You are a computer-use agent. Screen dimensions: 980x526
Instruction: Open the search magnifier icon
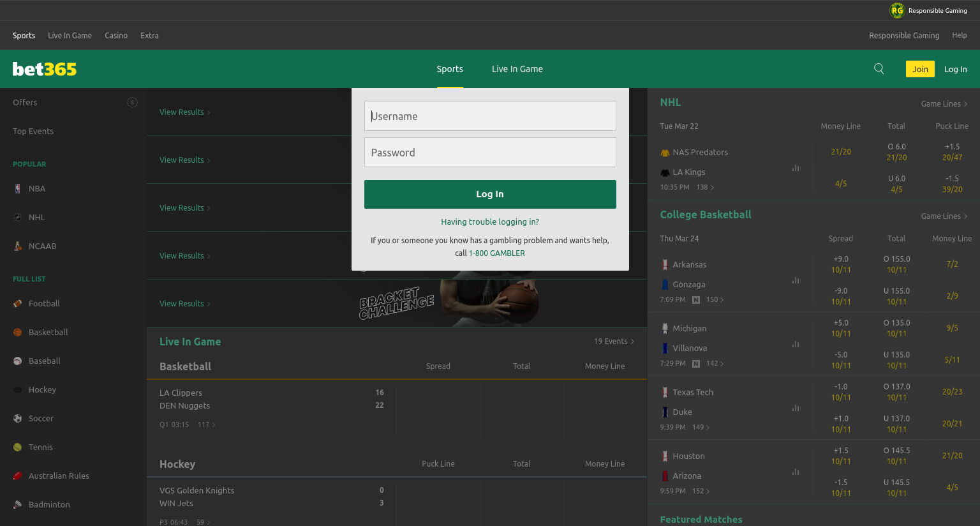click(879, 69)
